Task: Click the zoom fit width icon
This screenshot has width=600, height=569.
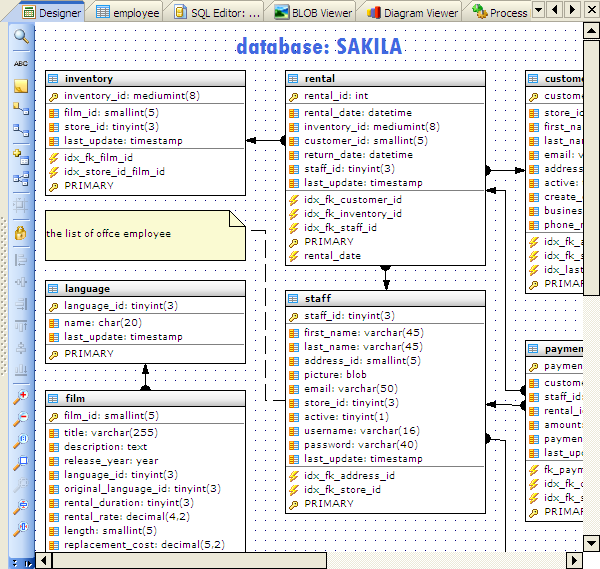Action: click(21, 529)
